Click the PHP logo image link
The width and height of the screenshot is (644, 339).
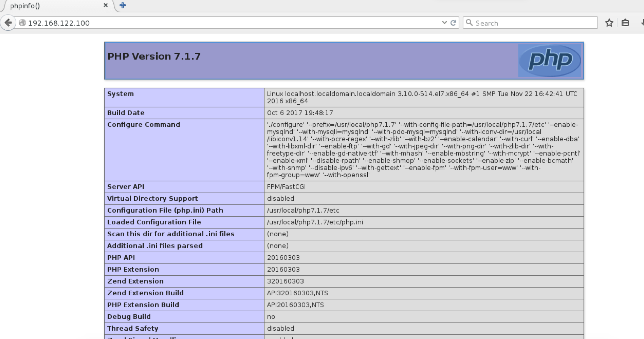549,60
